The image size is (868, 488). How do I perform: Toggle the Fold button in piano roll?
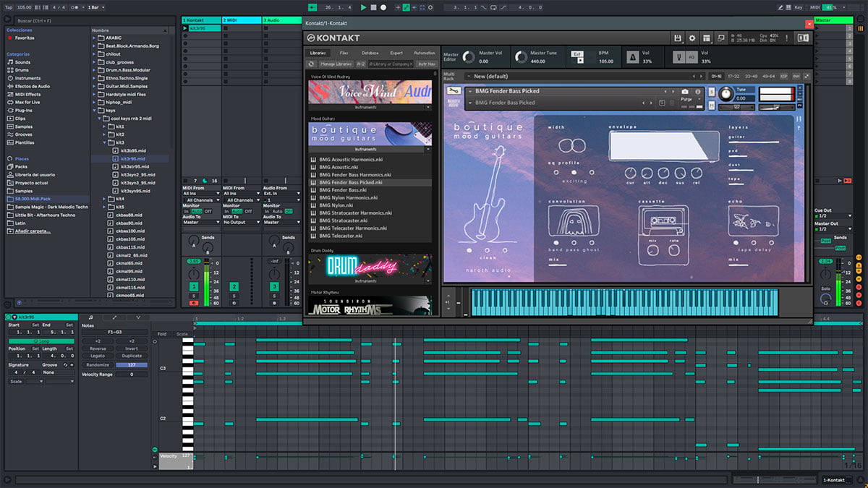[x=162, y=334]
